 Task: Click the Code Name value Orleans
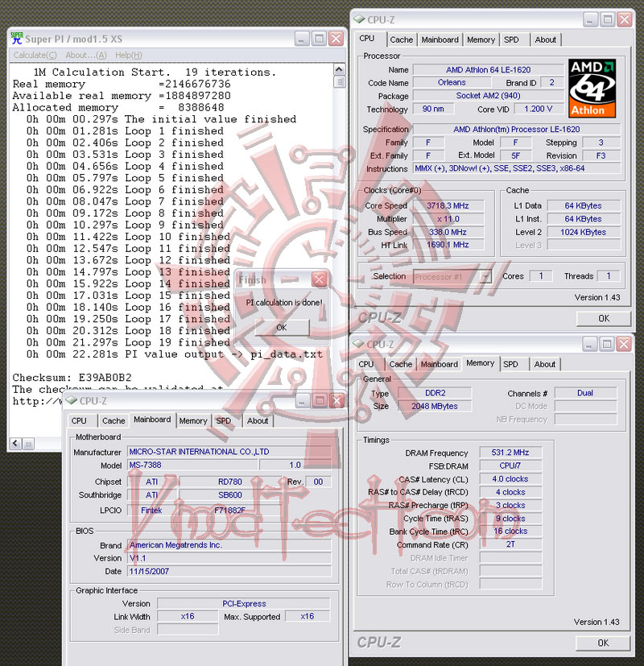452,82
